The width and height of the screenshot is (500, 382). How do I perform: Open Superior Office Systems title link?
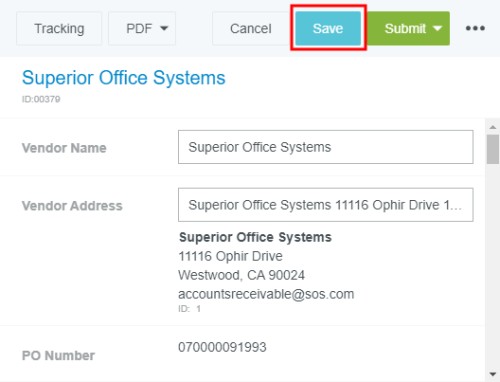[x=124, y=78]
